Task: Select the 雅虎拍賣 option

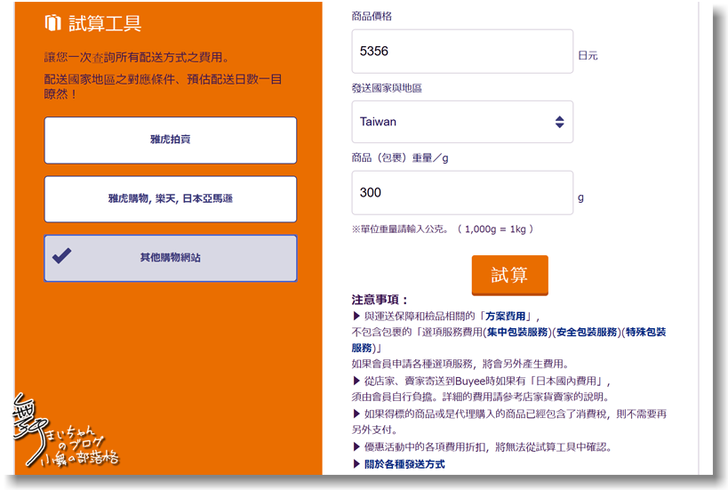Action: tap(170, 140)
